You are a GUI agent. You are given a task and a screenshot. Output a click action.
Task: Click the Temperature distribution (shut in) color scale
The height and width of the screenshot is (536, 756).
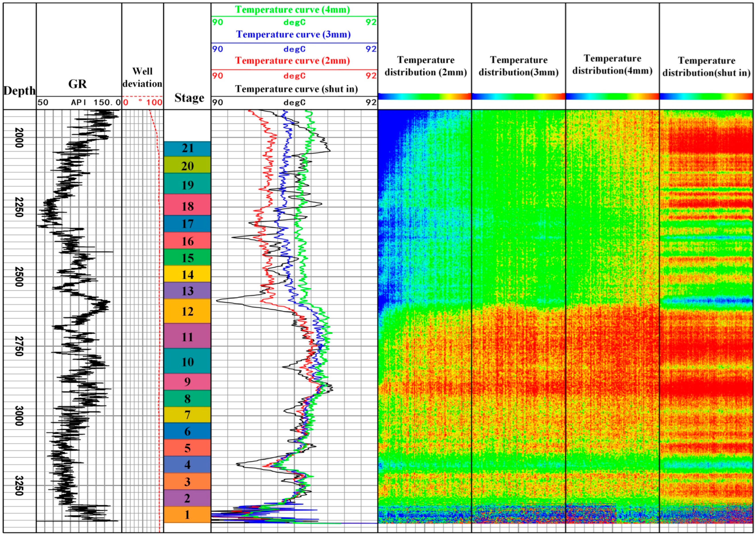coord(706,96)
